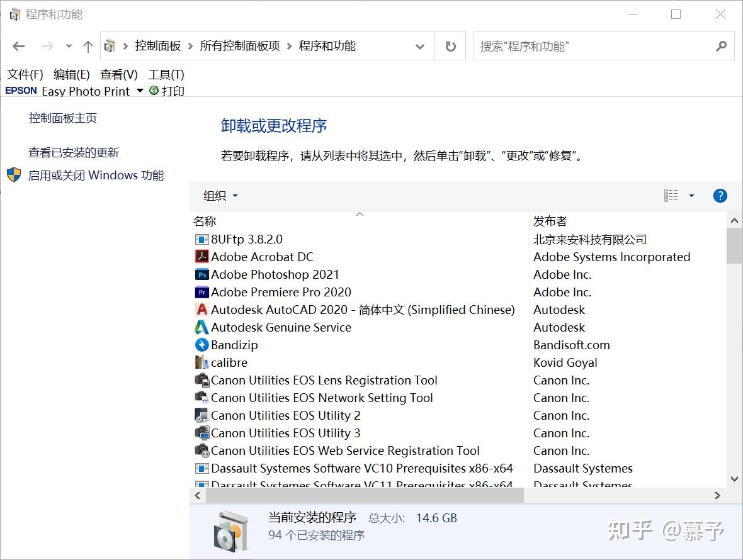Click 所有控制面板项 in the breadcrumb
The width and height of the screenshot is (743, 560).
pos(240,46)
